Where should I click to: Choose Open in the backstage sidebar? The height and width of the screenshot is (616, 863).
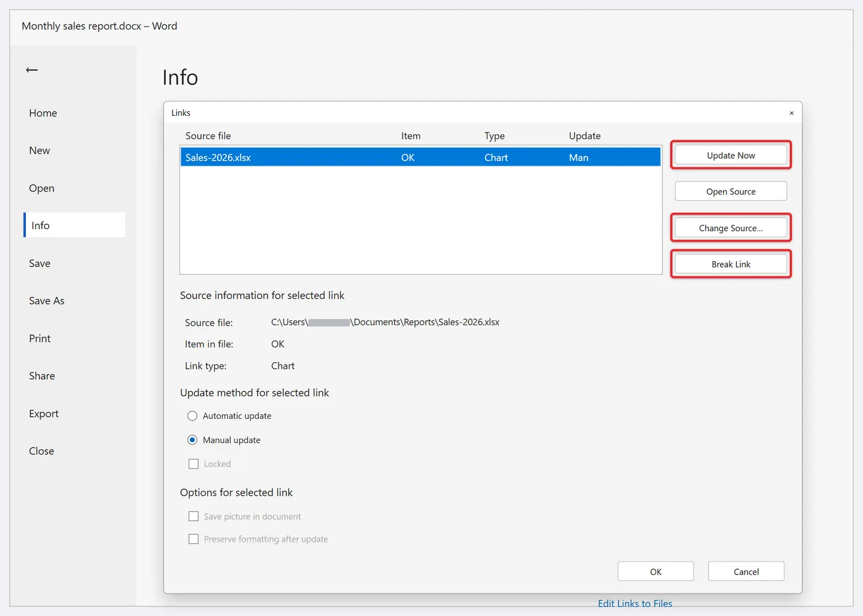click(x=41, y=188)
